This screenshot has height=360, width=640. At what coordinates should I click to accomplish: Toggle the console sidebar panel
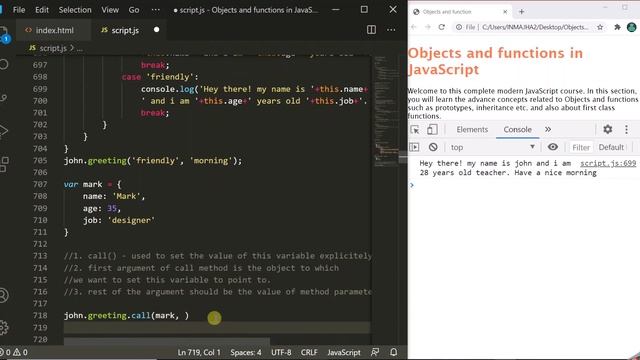[414, 147]
